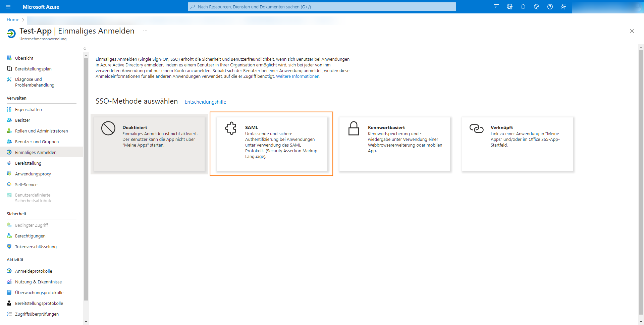Image resolution: width=644 pixels, height=325 pixels.
Task: Click the sidebar scroll down arrow
Action: 86,322
